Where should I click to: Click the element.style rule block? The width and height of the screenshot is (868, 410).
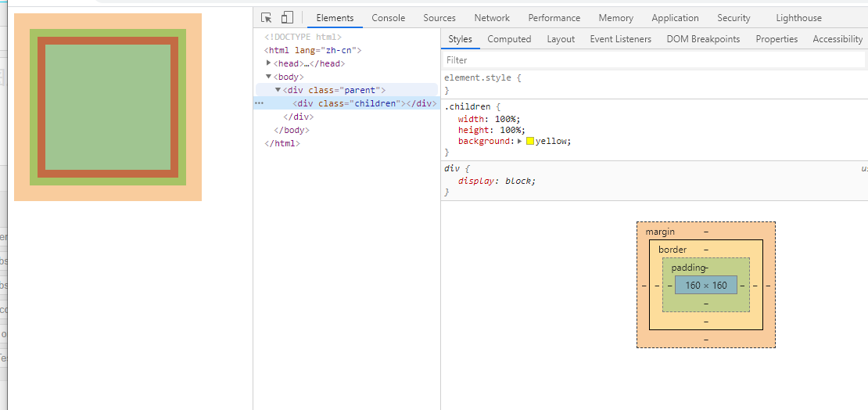655,84
